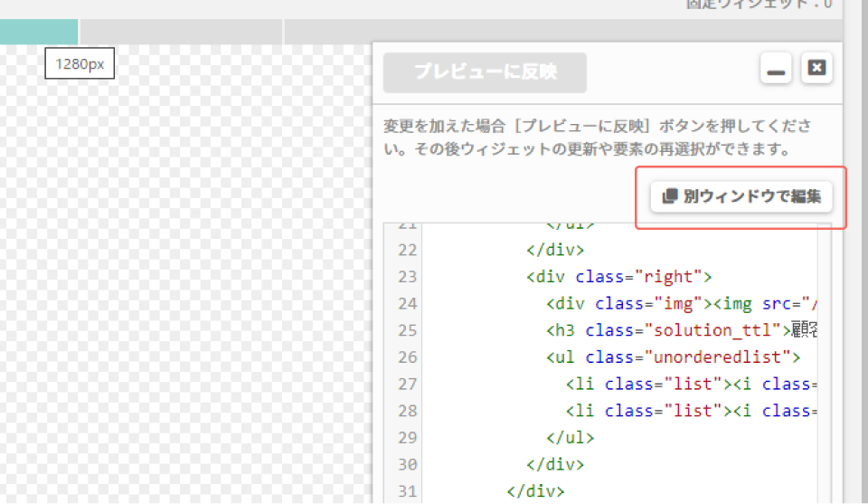Click the code editor vertical scrollbar

tap(825, 364)
